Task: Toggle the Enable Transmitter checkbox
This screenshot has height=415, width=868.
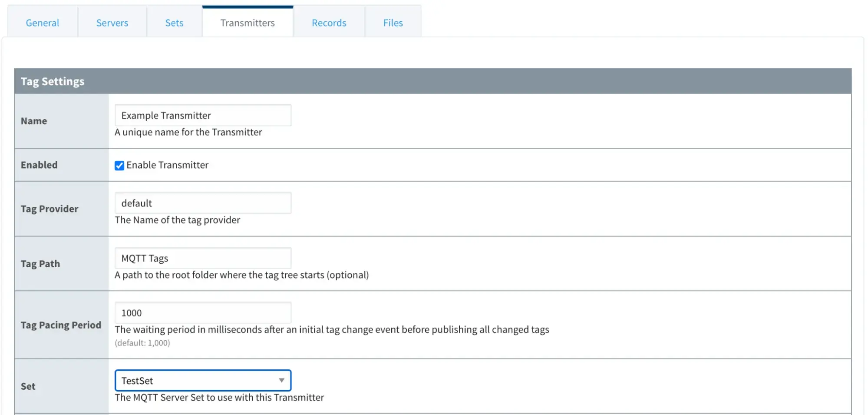Action: click(x=119, y=166)
